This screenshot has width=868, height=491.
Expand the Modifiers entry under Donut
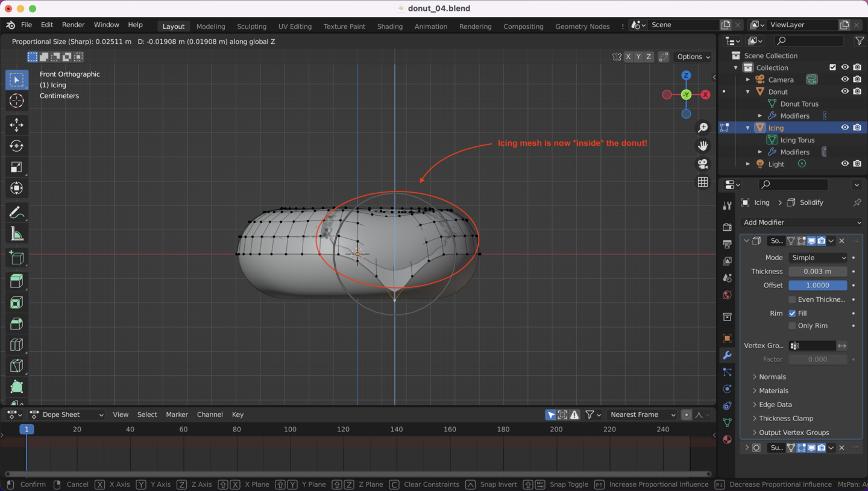[x=761, y=116]
